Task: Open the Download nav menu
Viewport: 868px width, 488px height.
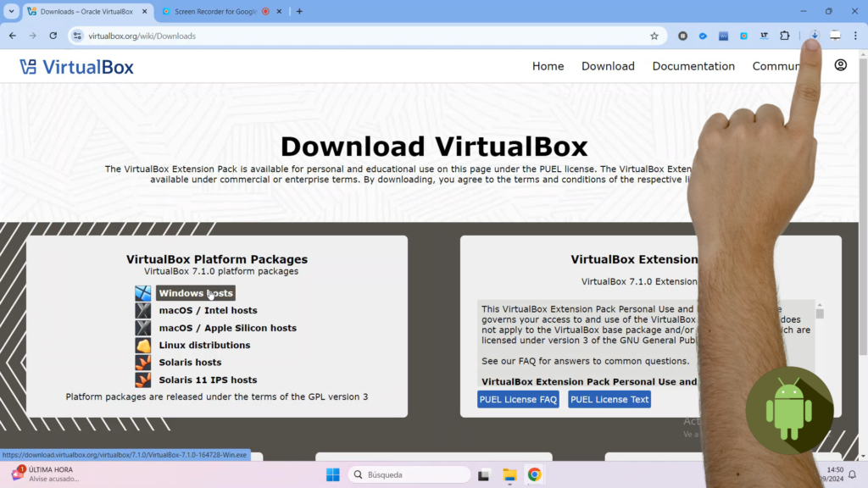Action: [608, 66]
